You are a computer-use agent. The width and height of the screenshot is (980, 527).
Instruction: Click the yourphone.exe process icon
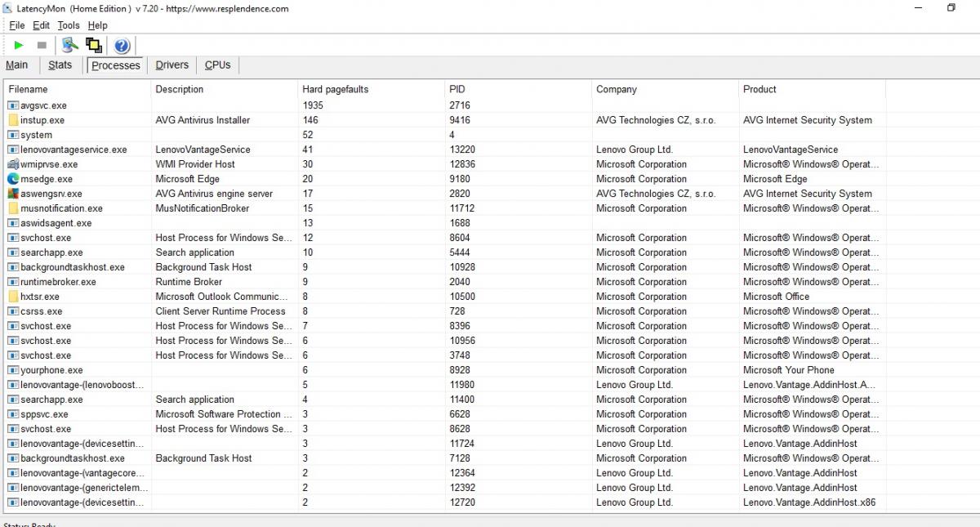point(13,370)
